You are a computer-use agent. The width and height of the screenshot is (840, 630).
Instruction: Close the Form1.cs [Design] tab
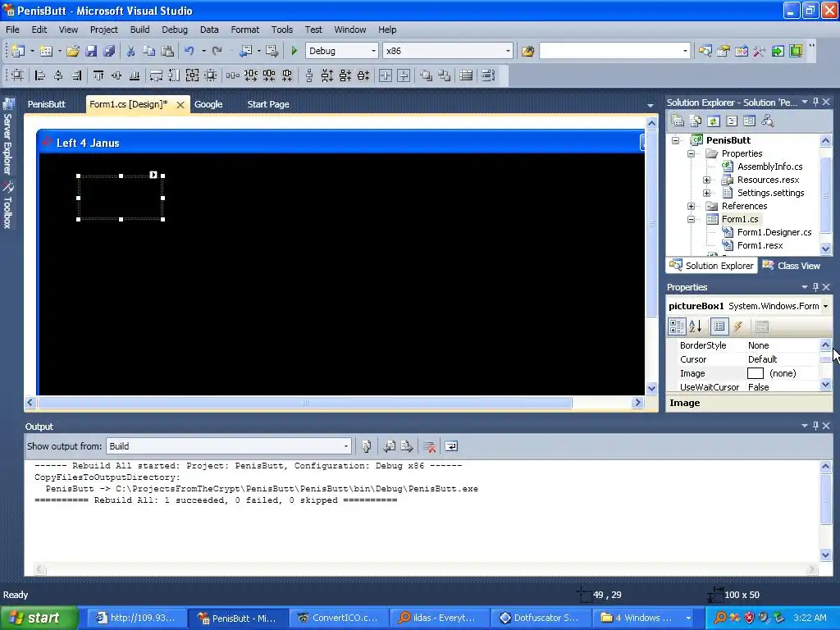pyautogui.click(x=180, y=105)
